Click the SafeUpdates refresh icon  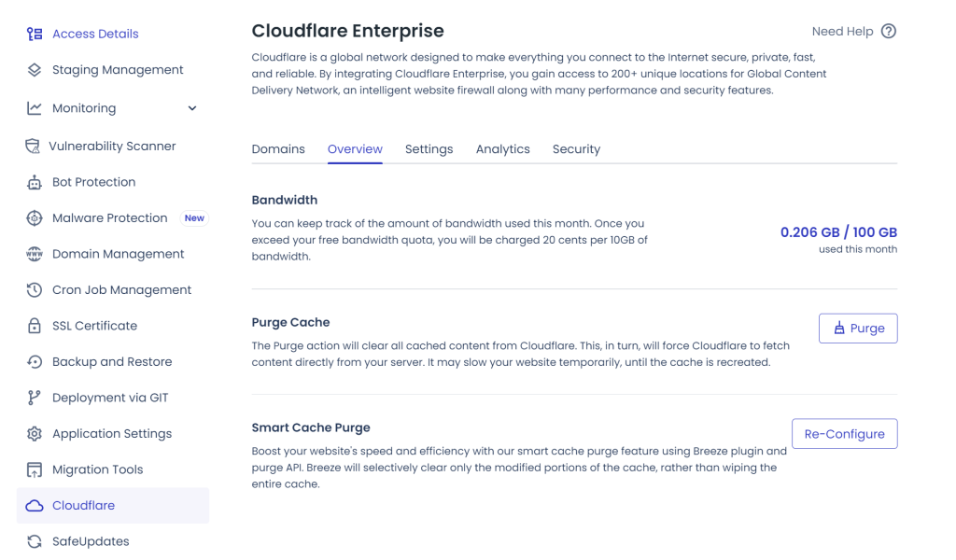click(x=35, y=541)
